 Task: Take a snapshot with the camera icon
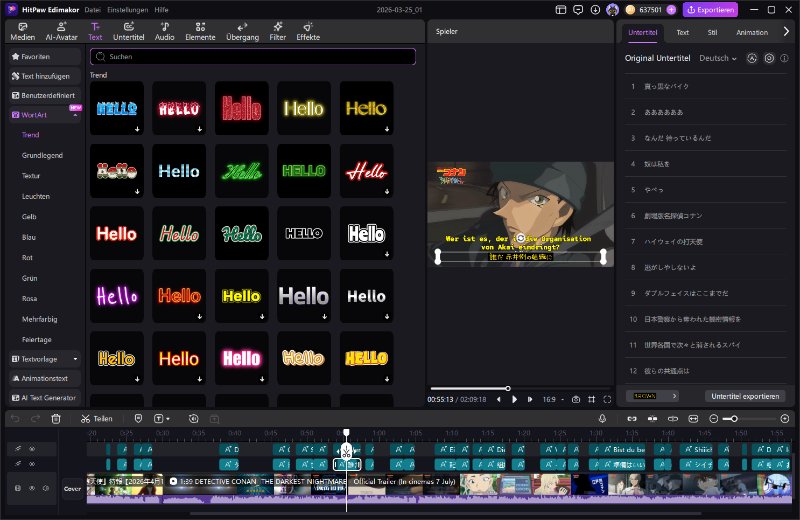[576, 399]
